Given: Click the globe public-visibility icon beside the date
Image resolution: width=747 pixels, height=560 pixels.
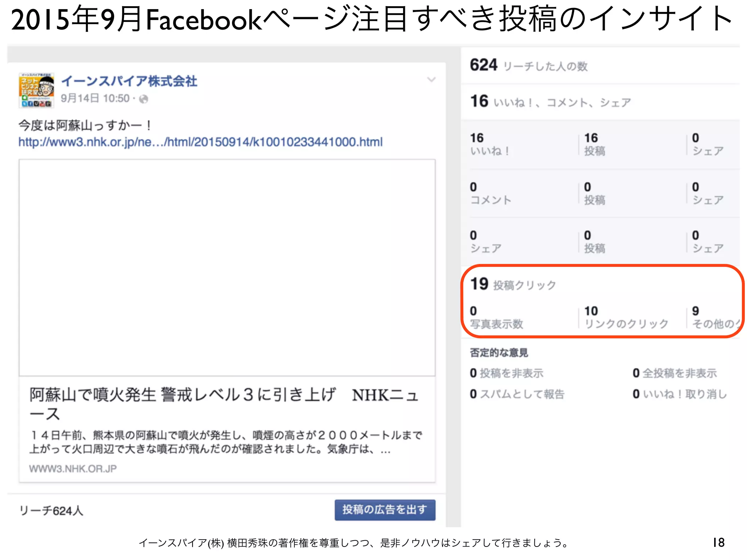Looking at the screenshot, I should point(144,99).
